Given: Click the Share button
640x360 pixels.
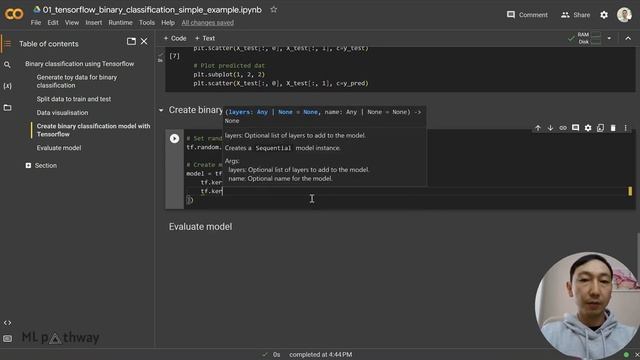Looking at the screenshot, I should (576, 15).
